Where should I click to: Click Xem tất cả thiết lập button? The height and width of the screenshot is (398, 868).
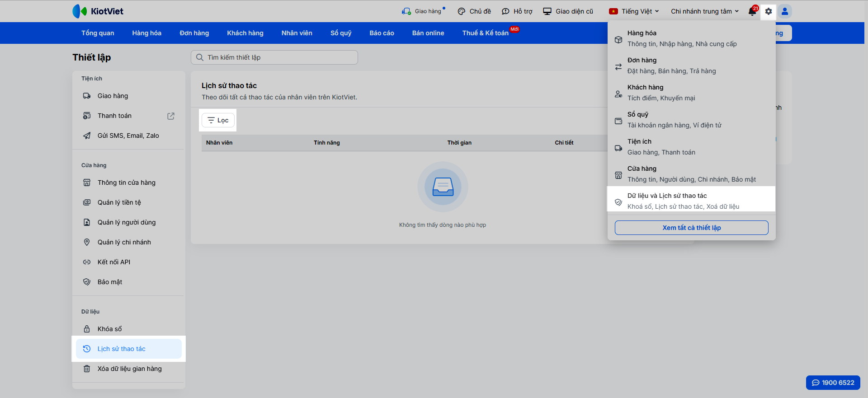[x=692, y=228]
